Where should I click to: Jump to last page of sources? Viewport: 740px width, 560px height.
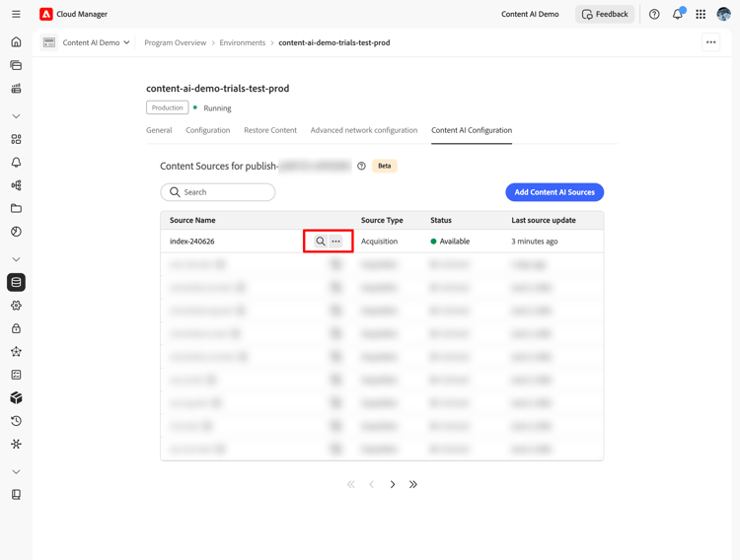tap(413, 484)
